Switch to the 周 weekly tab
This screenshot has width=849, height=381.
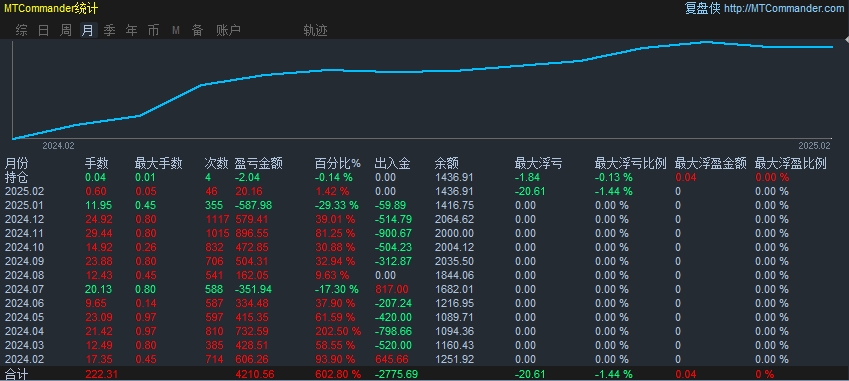[x=66, y=30]
